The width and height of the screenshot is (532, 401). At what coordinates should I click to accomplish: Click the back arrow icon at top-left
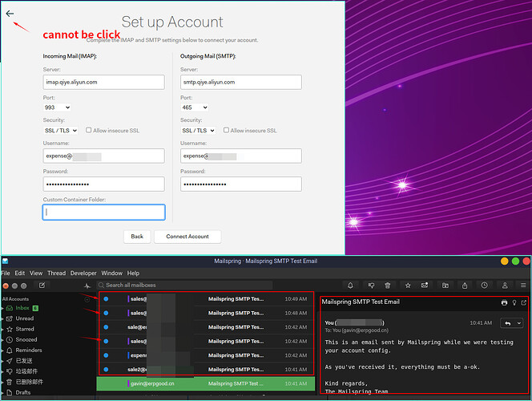click(x=10, y=14)
